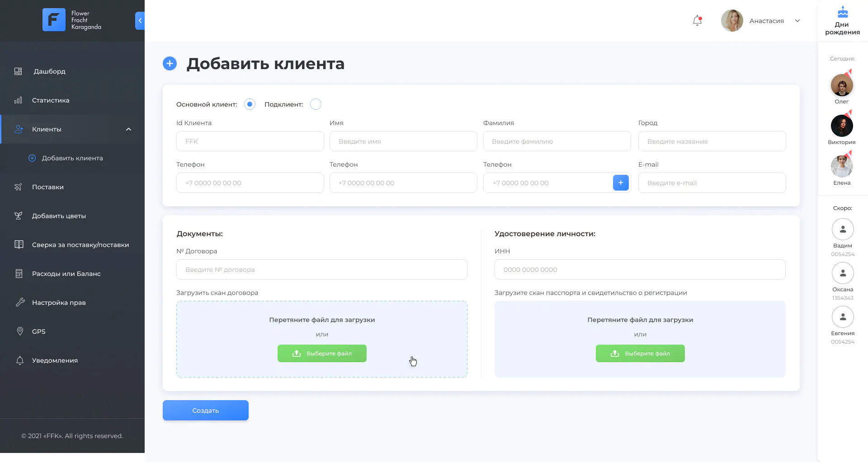The height and width of the screenshot is (462, 868).
Task: Focus the first Телефон input field
Action: click(x=250, y=183)
